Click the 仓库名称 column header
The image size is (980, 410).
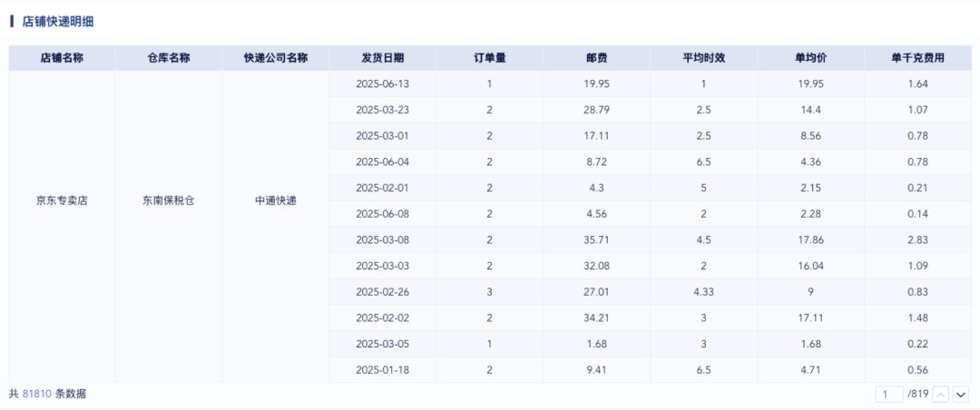click(169, 58)
